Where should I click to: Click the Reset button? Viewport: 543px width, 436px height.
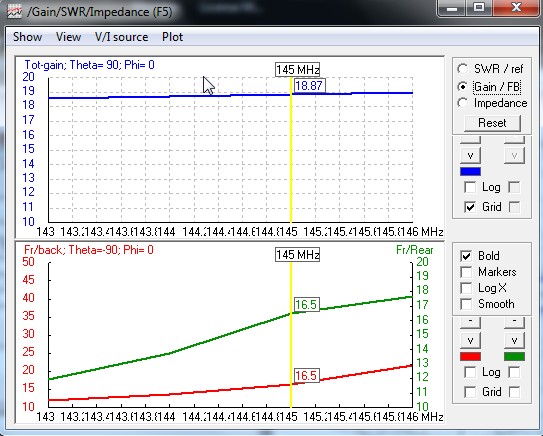(x=492, y=123)
